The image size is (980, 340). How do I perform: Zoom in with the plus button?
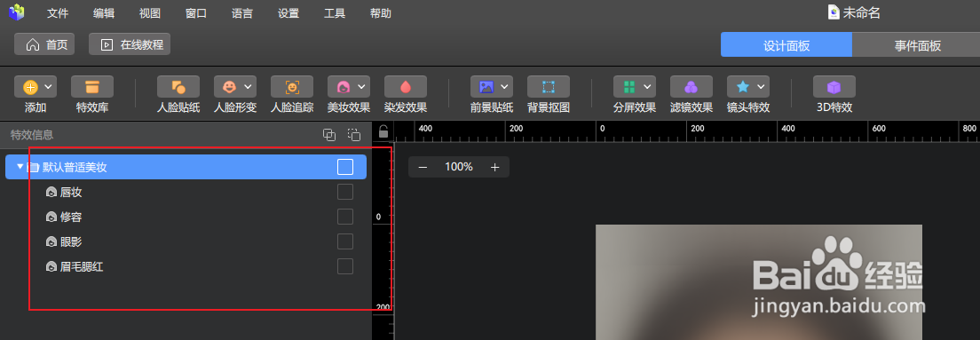coord(495,167)
